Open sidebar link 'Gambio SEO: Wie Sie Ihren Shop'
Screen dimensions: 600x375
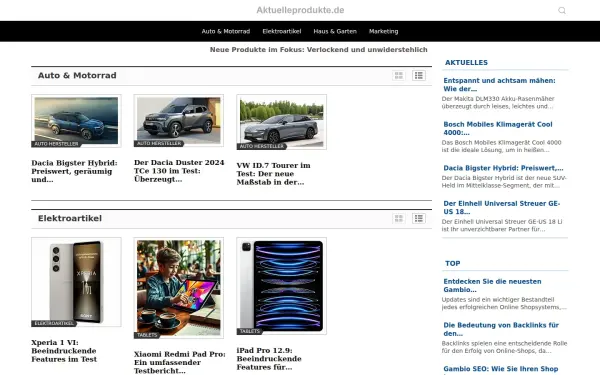click(x=501, y=369)
